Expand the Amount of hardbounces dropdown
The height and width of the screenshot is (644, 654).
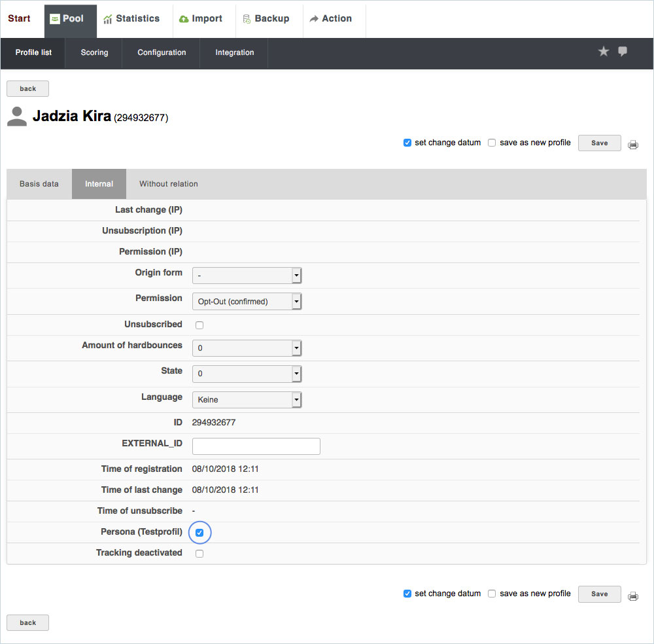point(247,348)
